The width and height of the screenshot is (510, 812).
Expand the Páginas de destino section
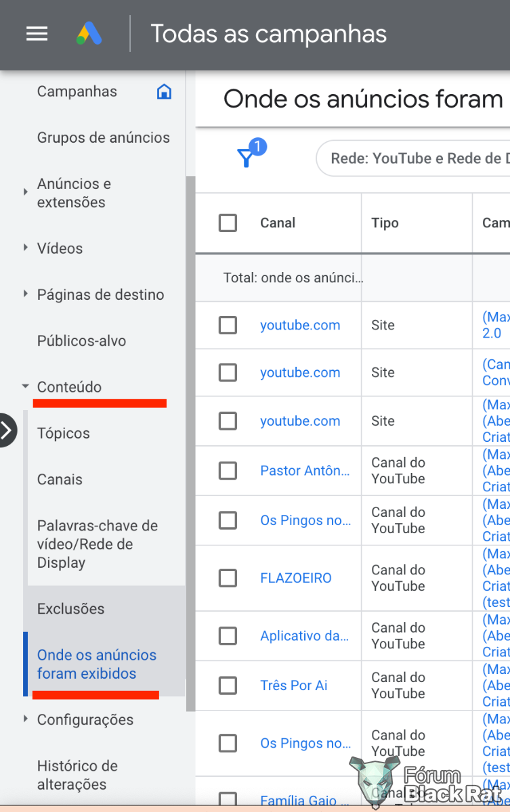pyautogui.click(x=26, y=294)
